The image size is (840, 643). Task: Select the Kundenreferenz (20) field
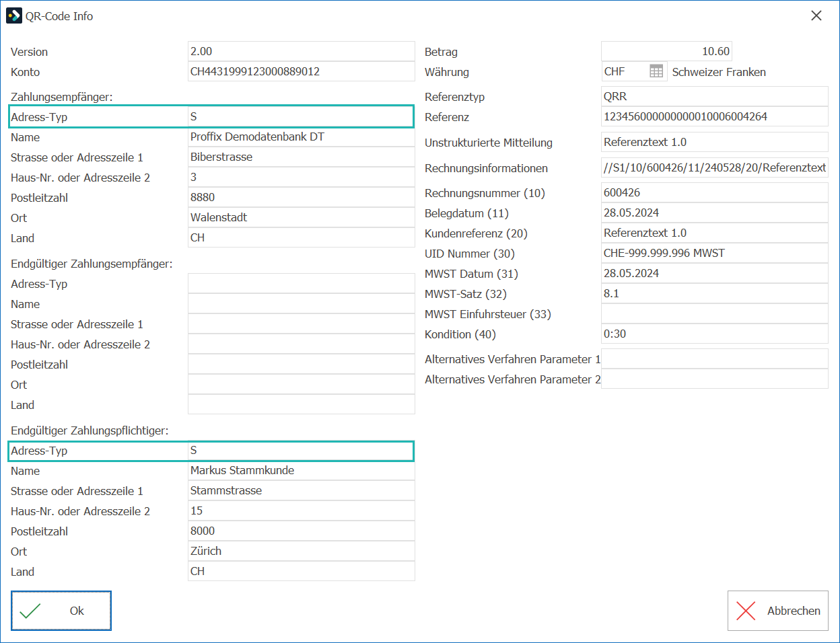tap(715, 233)
